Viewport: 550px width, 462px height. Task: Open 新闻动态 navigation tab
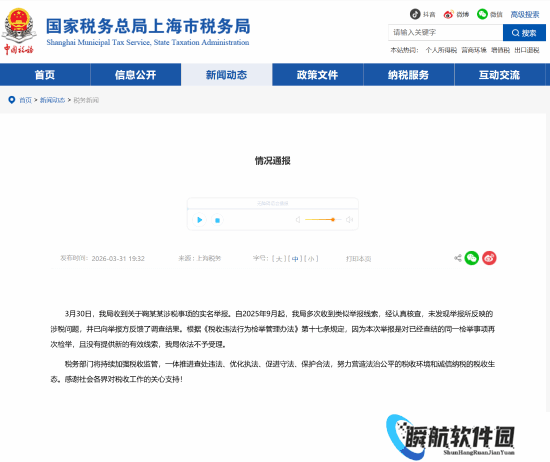tap(227, 75)
